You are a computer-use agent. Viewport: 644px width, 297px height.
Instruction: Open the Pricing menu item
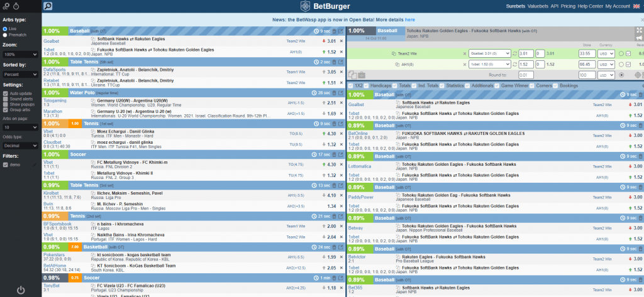click(x=568, y=6)
